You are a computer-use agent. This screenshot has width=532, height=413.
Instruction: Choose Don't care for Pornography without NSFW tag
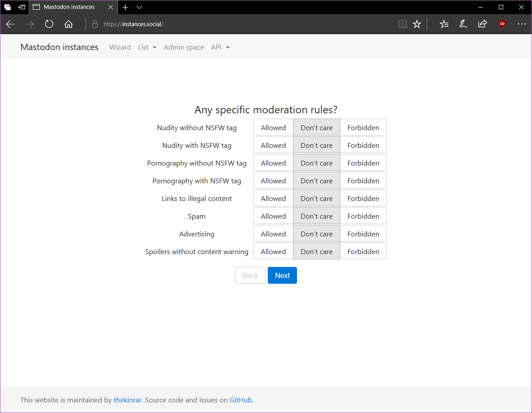[x=316, y=163]
